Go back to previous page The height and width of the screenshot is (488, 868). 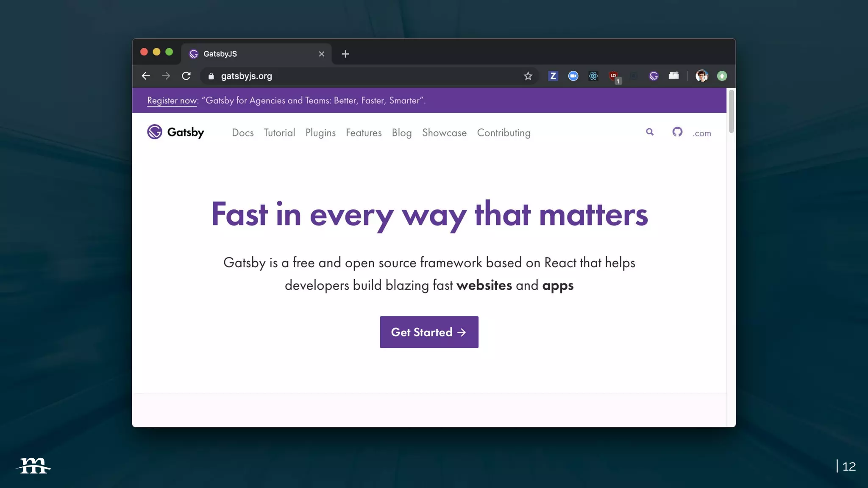point(146,76)
